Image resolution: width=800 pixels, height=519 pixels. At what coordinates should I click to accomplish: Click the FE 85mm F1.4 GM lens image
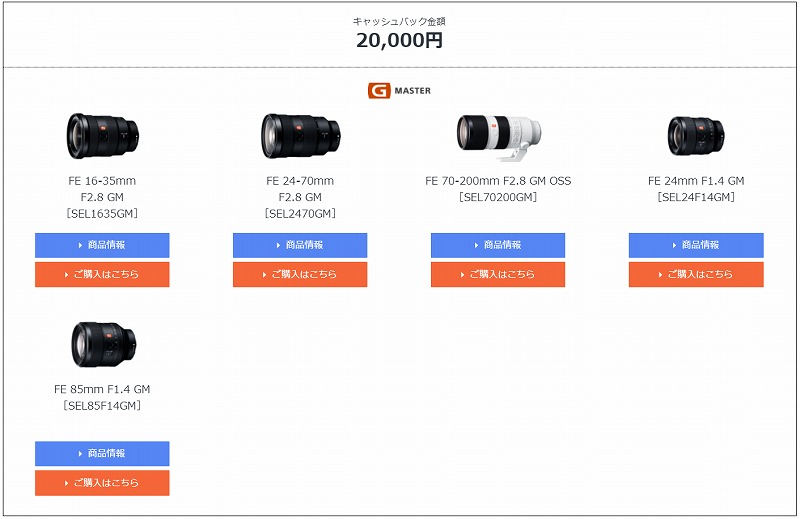click(x=104, y=344)
